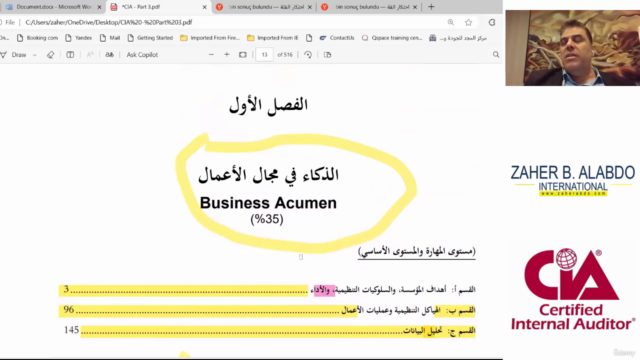Open Find in PDF with magnifier icon
This screenshot has height=360, width=640.
496,55
